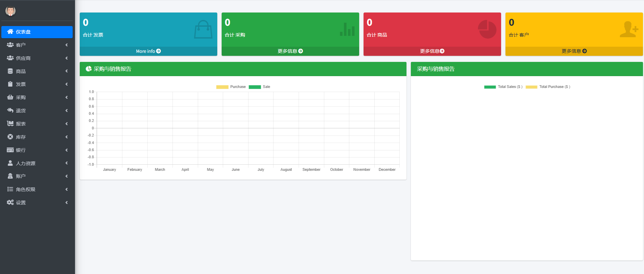Screen dimensions: 644x274
Task: Toggle the Sale series in chart legend
Action: coord(259,87)
